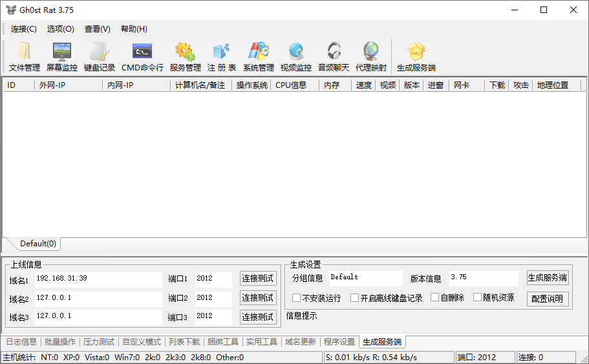Sort by the ID column header
The image size is (589, 364).
[x=18, y=85]
